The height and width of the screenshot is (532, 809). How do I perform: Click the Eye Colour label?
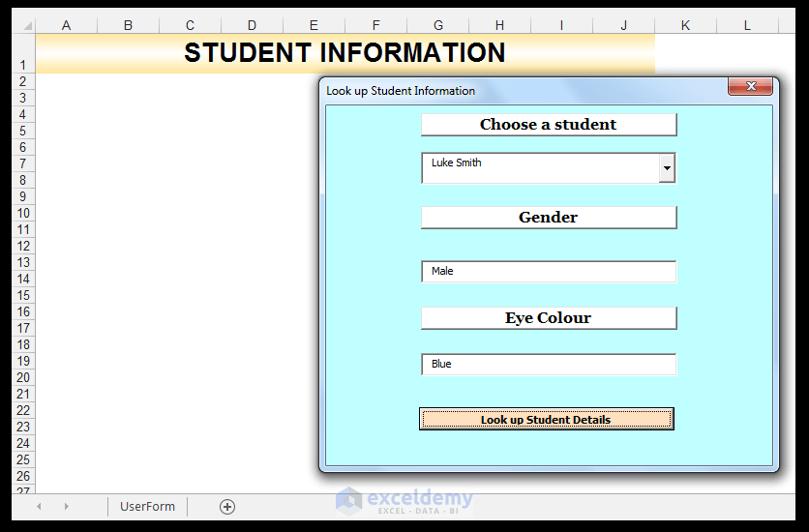click(549, 318)
